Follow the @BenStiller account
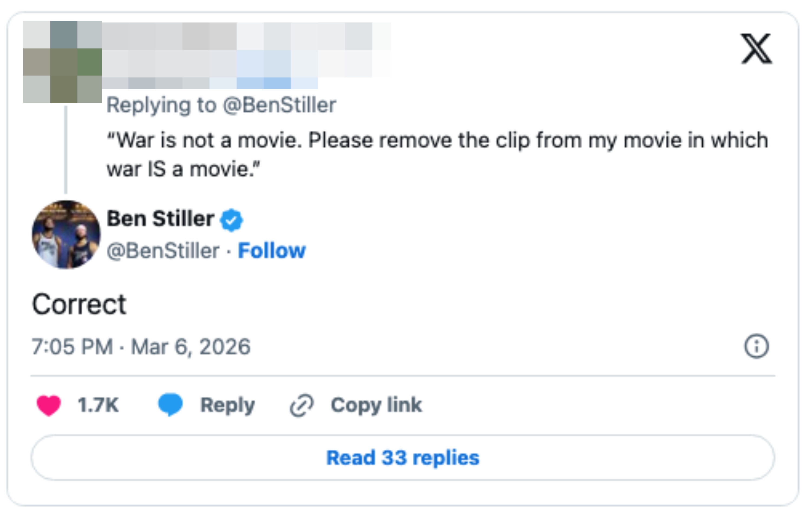 [x=272, y=251]
